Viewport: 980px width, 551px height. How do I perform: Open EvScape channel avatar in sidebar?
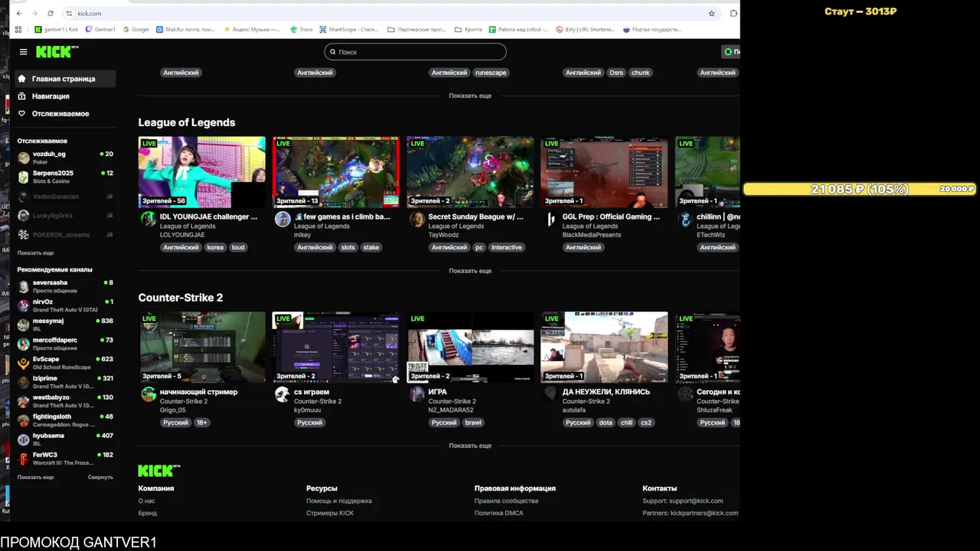[x=24, y=363]
